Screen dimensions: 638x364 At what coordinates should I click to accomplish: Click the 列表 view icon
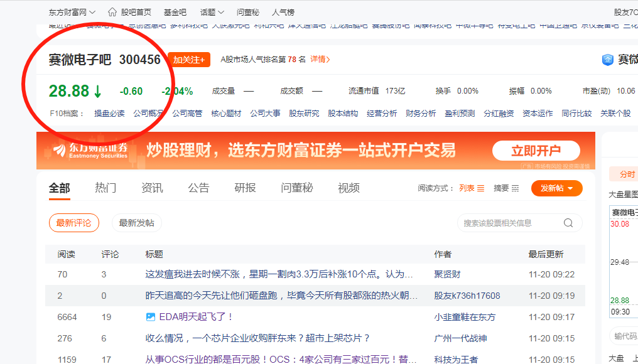[480, 188]
